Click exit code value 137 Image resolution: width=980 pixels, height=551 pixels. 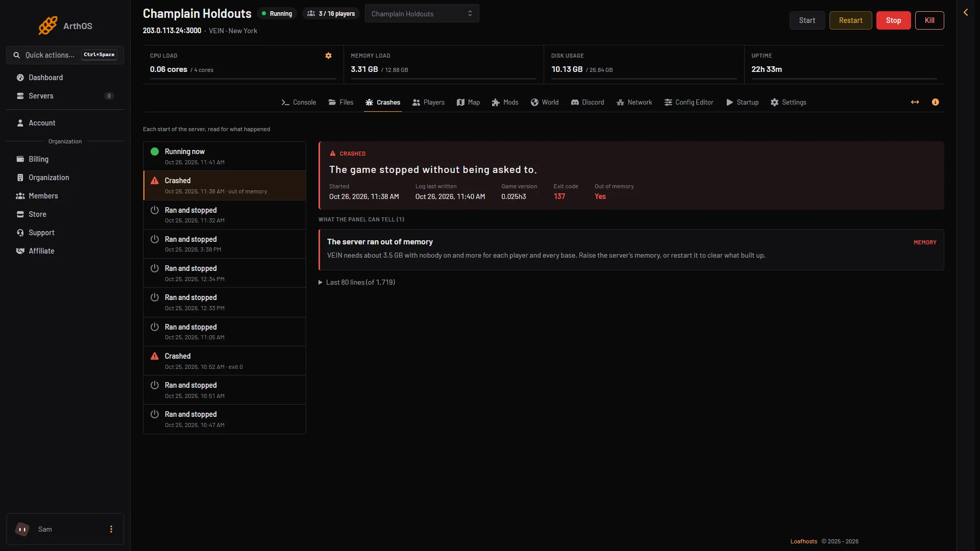tap(559, 196)
